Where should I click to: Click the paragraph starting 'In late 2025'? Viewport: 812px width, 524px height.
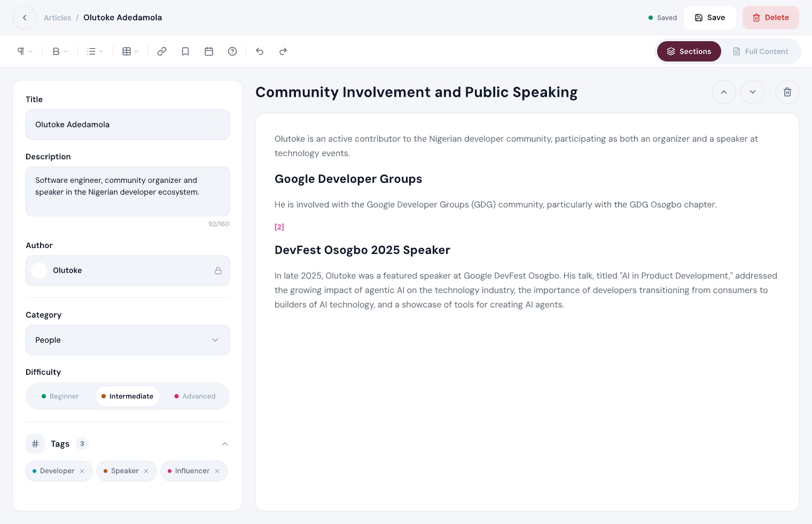(x=526, y=290)
